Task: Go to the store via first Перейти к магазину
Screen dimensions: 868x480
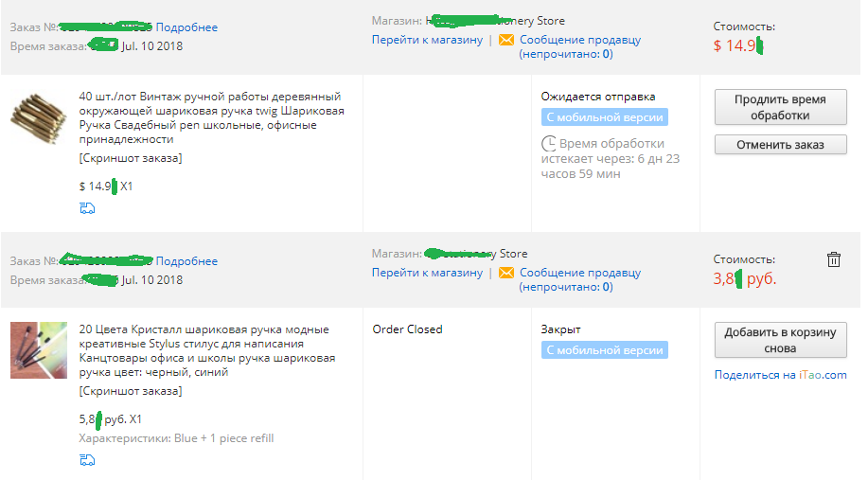Action: click(427, 40)
